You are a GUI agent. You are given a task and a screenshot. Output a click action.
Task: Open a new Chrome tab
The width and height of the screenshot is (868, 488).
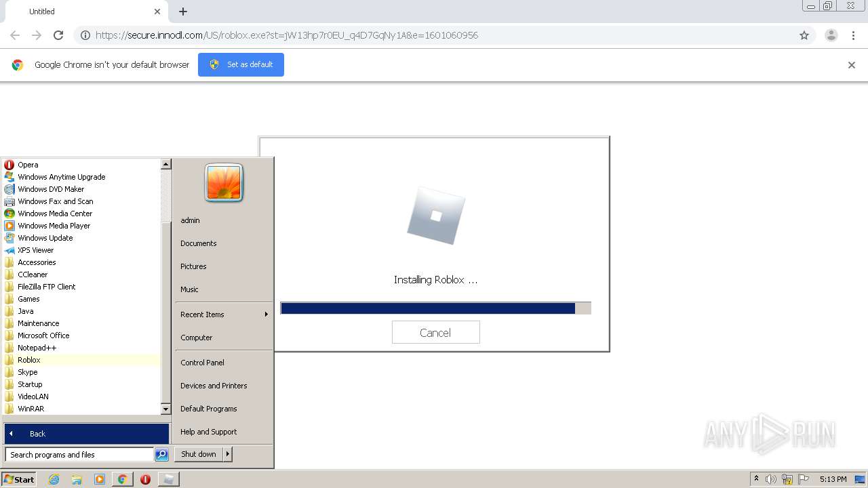(x=183, y=12)
